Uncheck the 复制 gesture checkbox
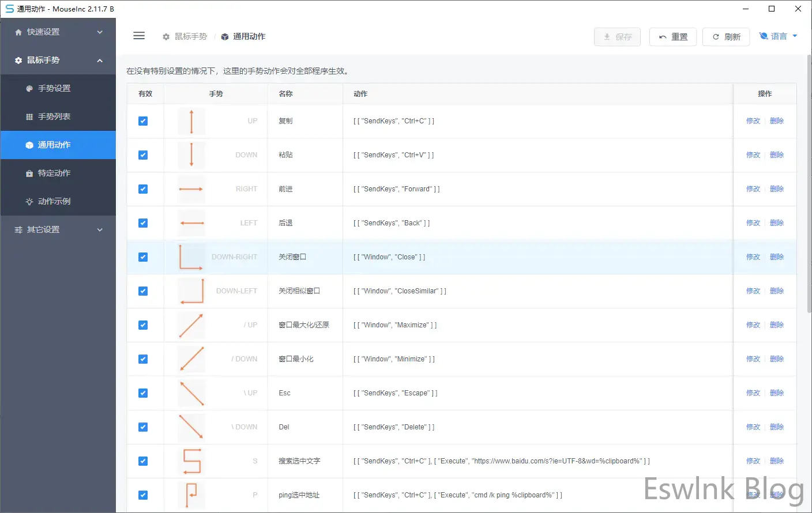The image size is (812, 513). [143, 121]
